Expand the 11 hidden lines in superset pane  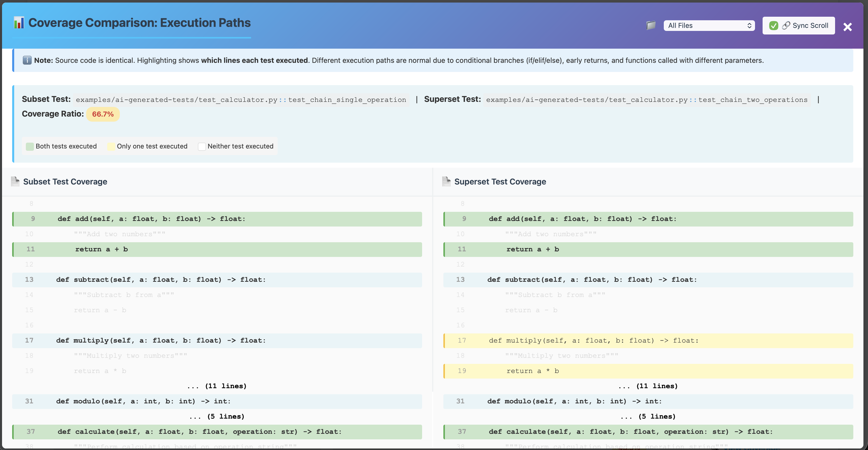pos(648,386)
